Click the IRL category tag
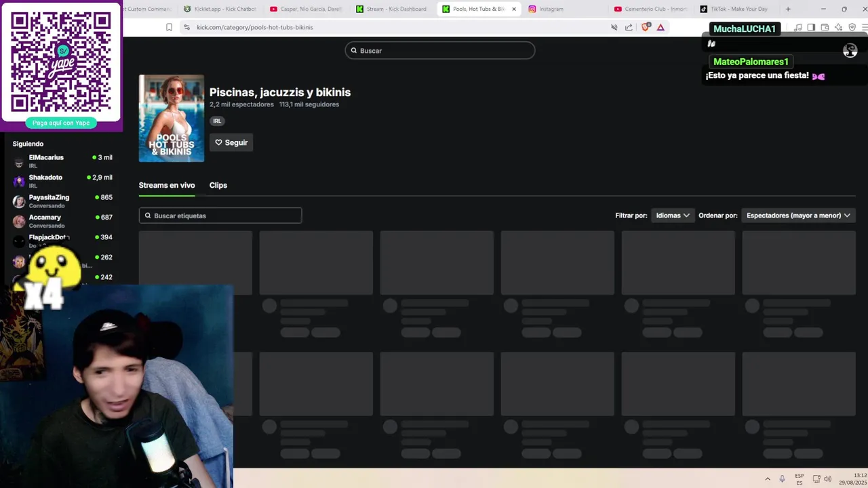This screenshot has height=488, width=868. [217, 121]
